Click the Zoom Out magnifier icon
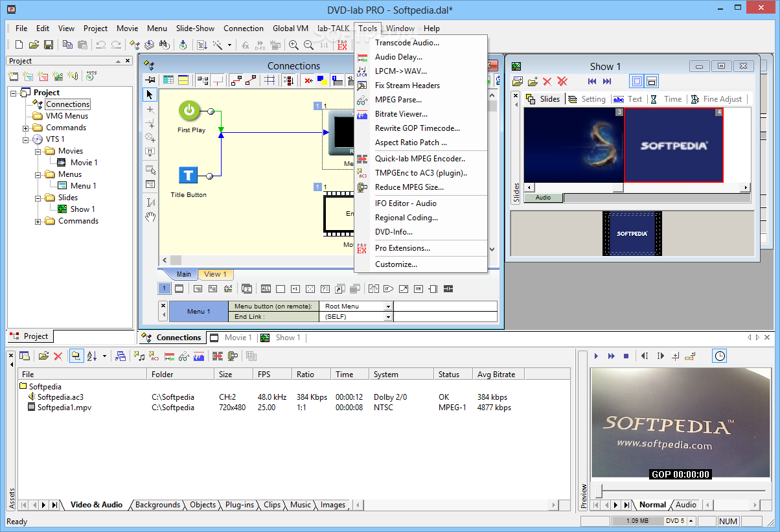The height and width of the screenshot is (532, 780). pos(308,45)
